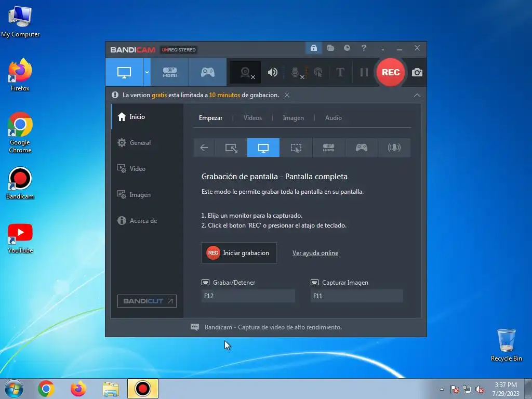Open screen mode dropdown arrow
The image size is (532, 399).
point(147,72)
